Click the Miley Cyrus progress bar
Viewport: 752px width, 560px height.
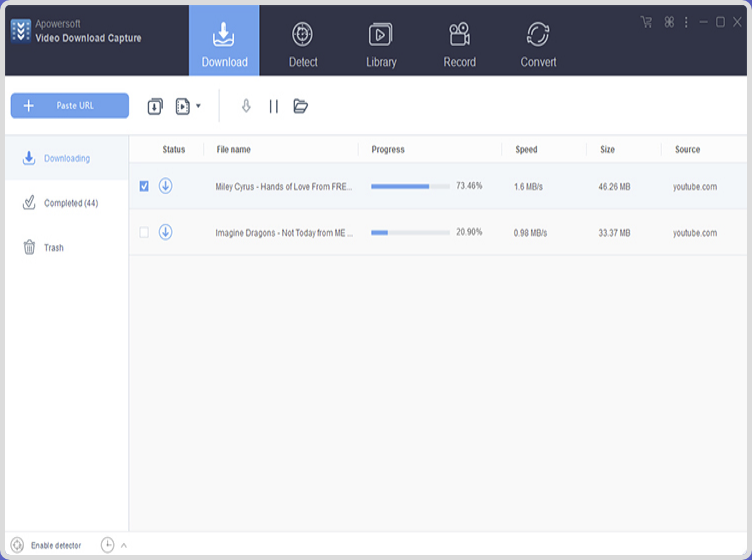(x=411, y=186)
